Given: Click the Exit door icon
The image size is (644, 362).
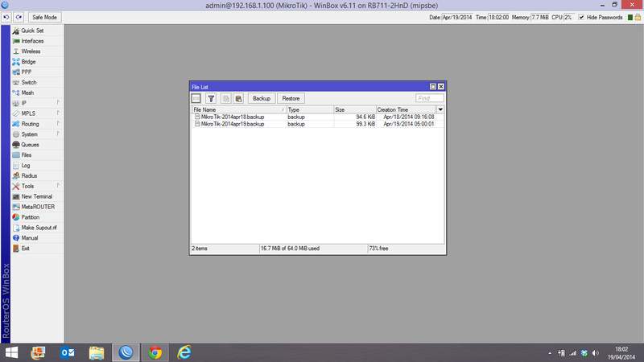Looking at the screenshot, I should tap(16, 249).
